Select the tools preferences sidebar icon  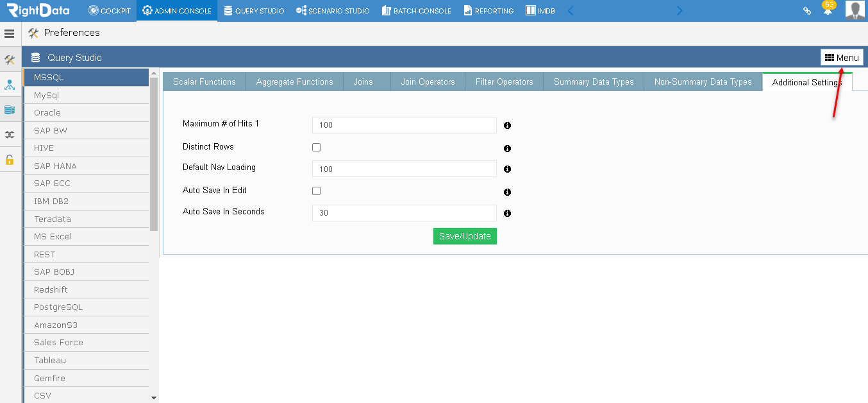click(x=10, y=60)
